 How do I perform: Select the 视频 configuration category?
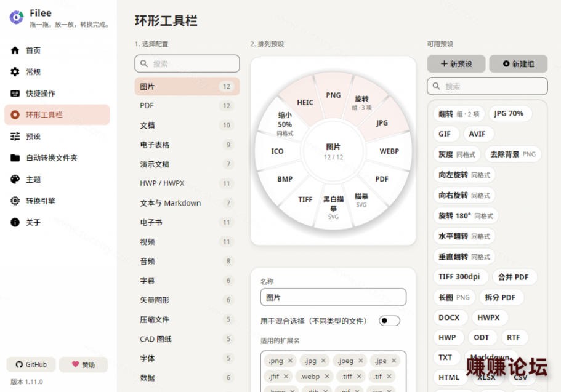click(187, 242)
